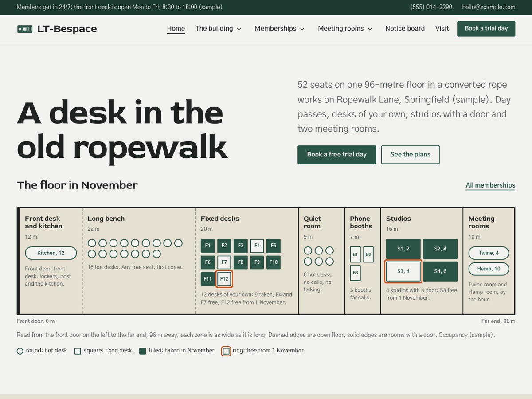This screenshot has width=532, height=399.
Task: Click the square fixed desk legend icon
Action: click(78, 351)
